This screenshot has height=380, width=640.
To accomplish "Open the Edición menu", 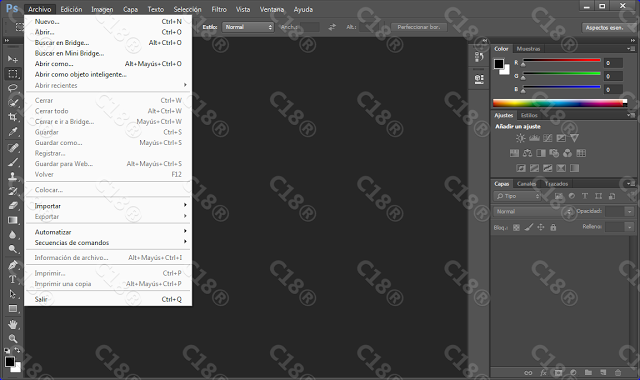I will click(x=71, y=9).
